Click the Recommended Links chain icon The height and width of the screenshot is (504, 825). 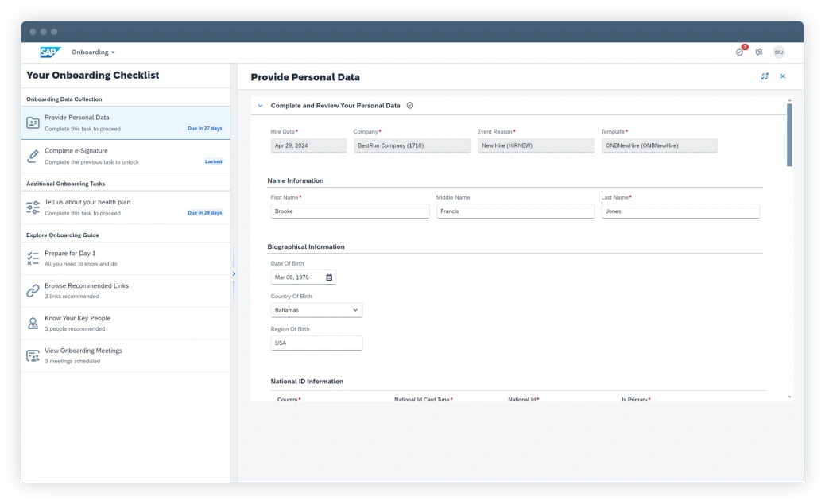[33, 290]
